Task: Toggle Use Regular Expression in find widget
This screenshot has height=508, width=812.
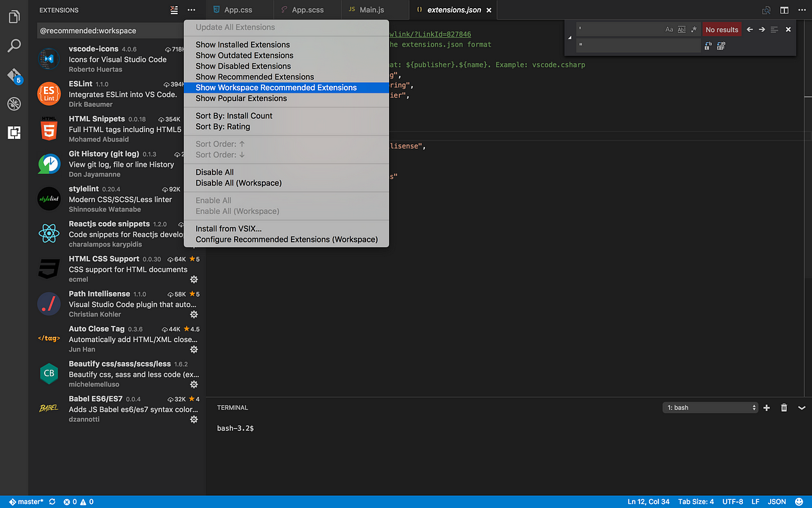Action: click(694, 30)
